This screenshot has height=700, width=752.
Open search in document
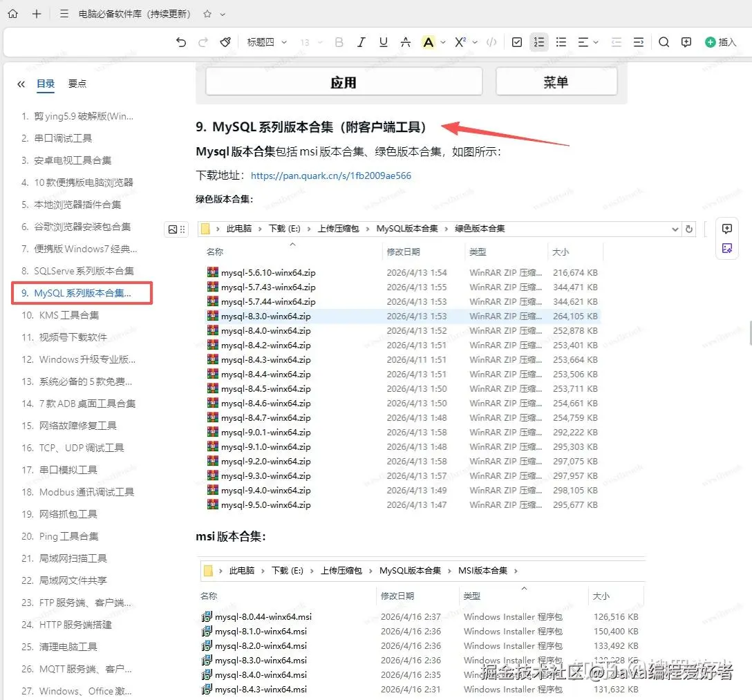click(664, 42)
